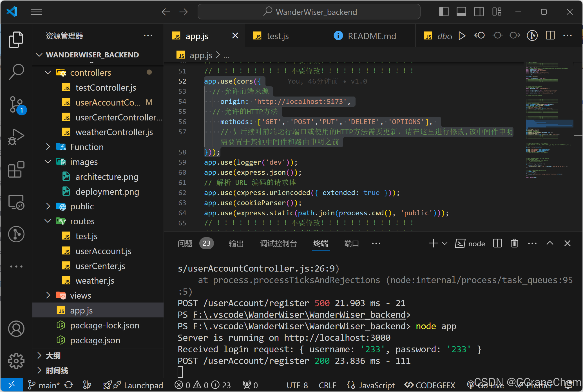The image size is (583, 392).
Task: Click the editor minimap highlighted region
Action: pyautogui.click(x=549, y=124)
